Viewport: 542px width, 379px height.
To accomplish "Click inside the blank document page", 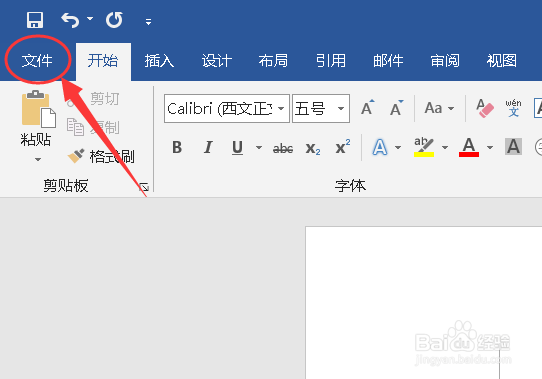I will (x=424, y=303).
